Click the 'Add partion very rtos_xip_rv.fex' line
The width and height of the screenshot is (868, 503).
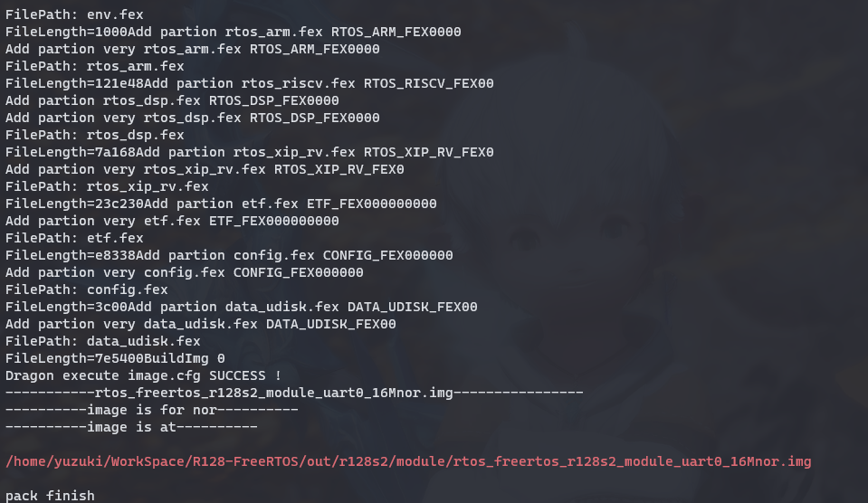205,169
